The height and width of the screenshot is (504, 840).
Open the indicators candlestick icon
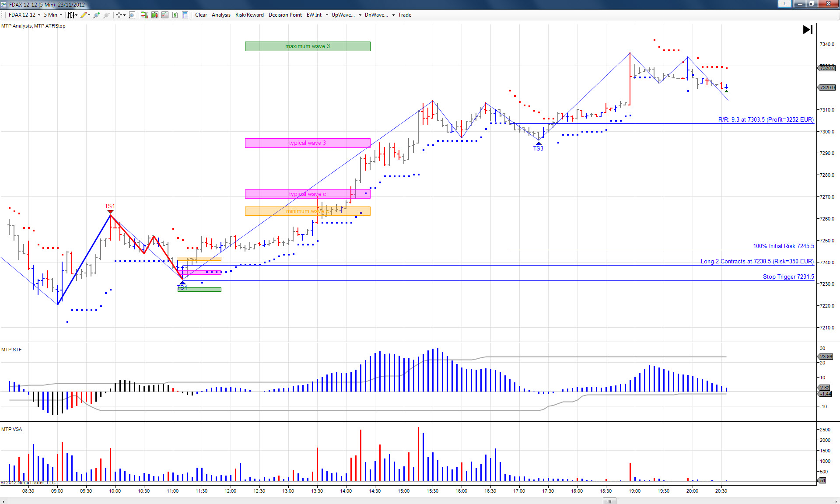pos(155,15)
